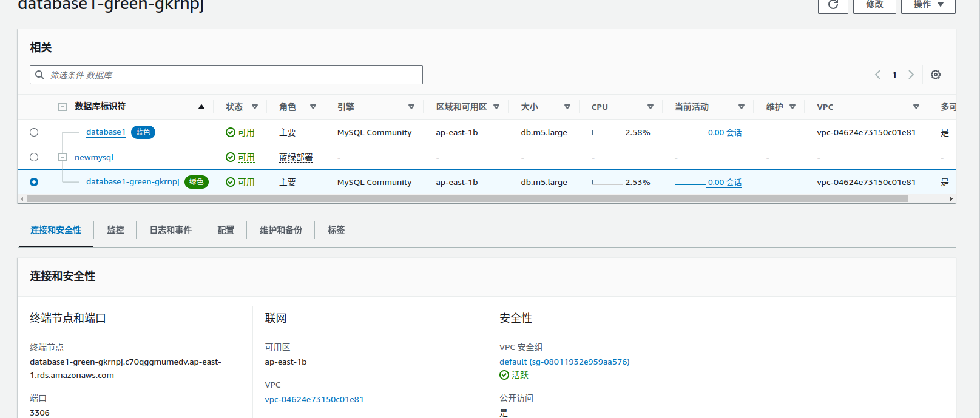Screen dimensions: 980x418
Task: Open CPU column sort dropdown
Action: pos(651,107)
